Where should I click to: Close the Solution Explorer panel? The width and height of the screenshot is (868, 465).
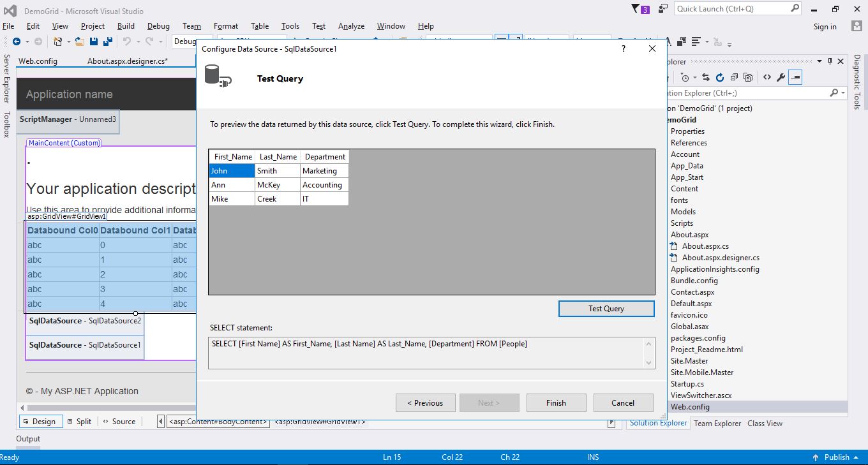[841, 61]
